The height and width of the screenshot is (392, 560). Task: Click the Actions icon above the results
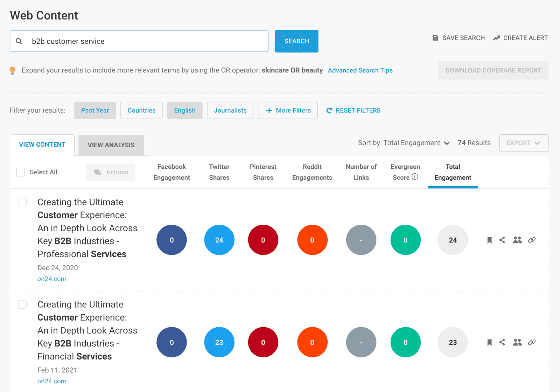98,172
